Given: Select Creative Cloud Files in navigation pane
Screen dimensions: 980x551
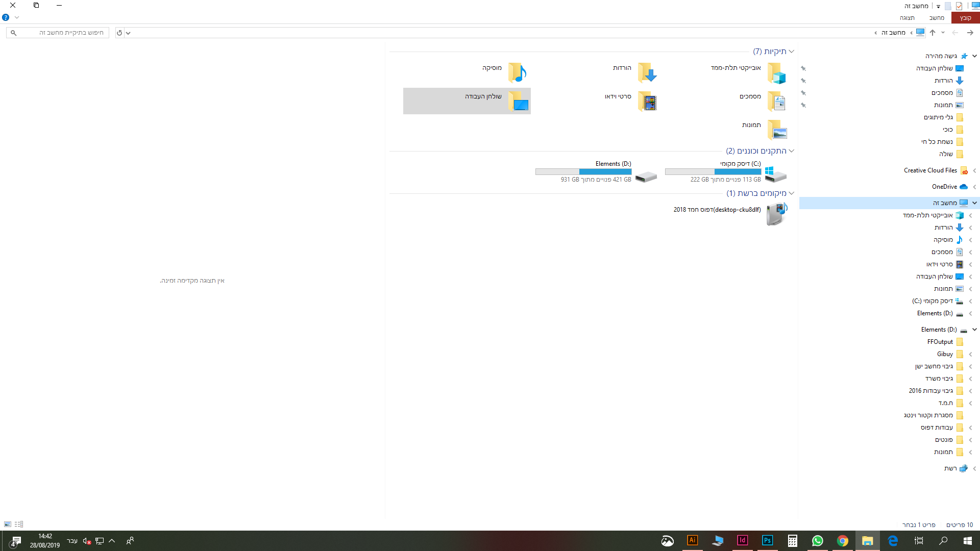Looking at the screenshot, I should tap(930, 170).
